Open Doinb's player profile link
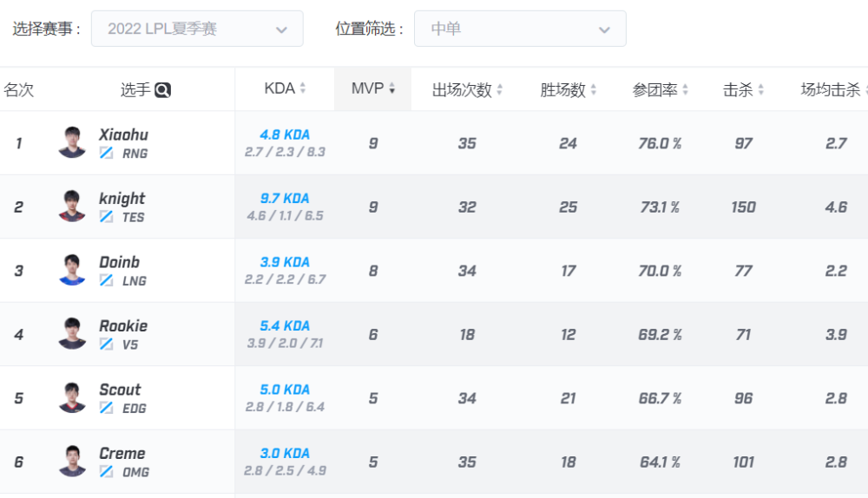868x498 pixels. (119, 262)
